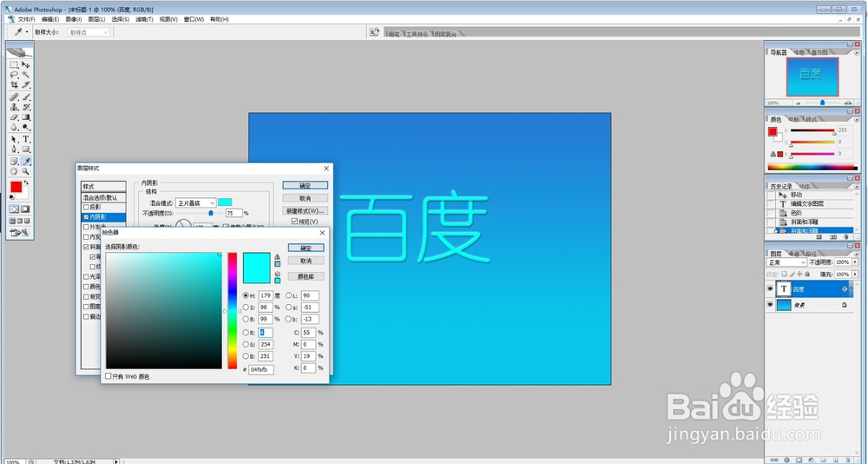The image size is (868, 464).
Task: Open the 混合模式 blend mode dropdown
Action: pos(195,203)
